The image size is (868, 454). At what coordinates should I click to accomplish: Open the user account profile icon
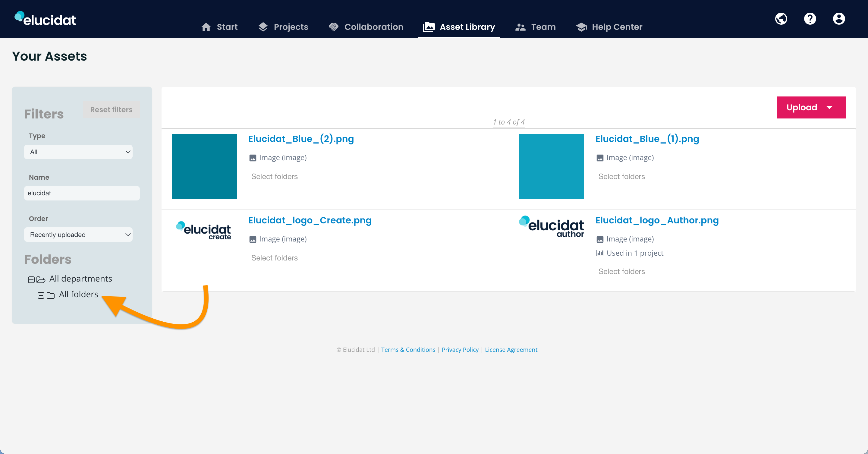coord(839,19)
